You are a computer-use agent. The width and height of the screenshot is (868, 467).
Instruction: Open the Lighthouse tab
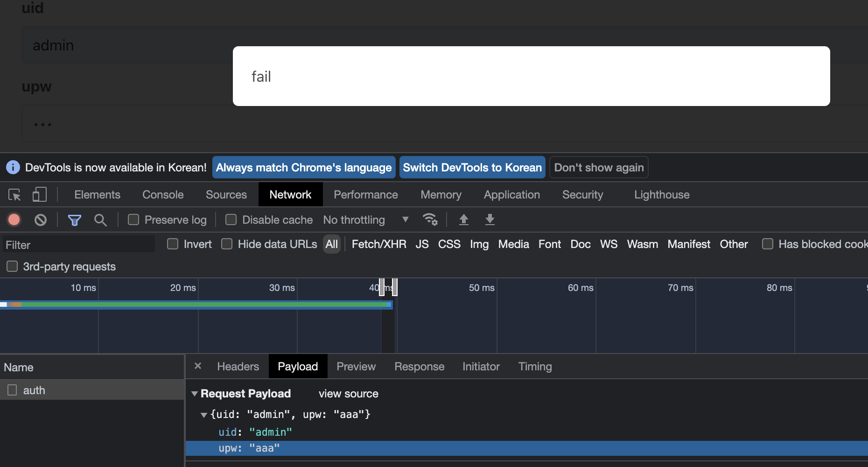point(662,195)
